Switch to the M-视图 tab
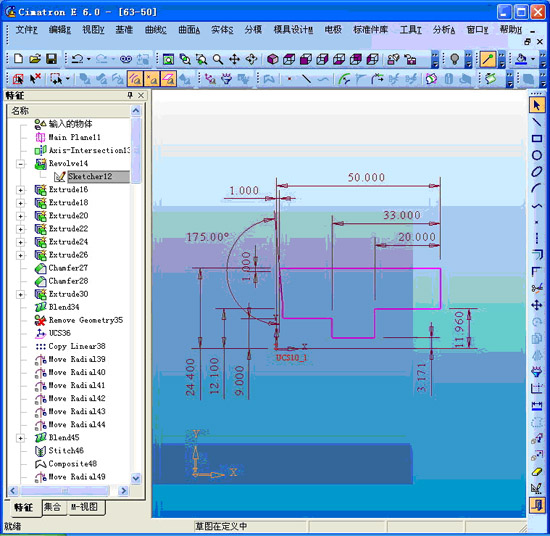 click(x=85, y=507)
